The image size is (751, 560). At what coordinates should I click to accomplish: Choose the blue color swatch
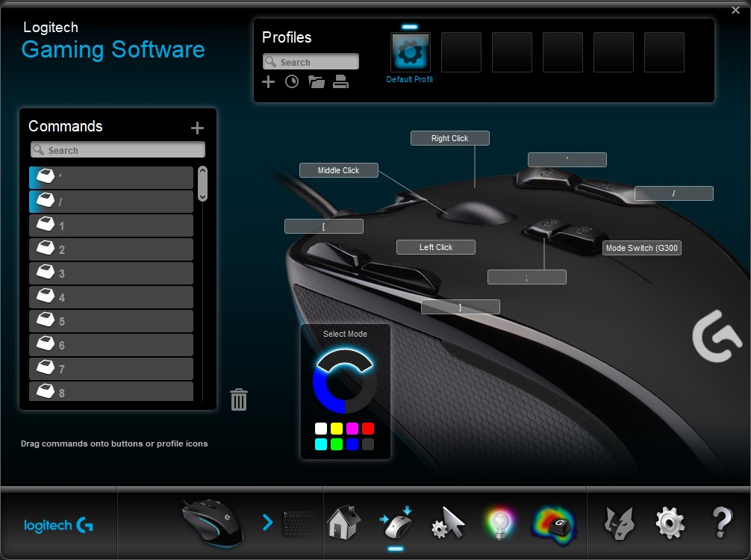(352, 444)
